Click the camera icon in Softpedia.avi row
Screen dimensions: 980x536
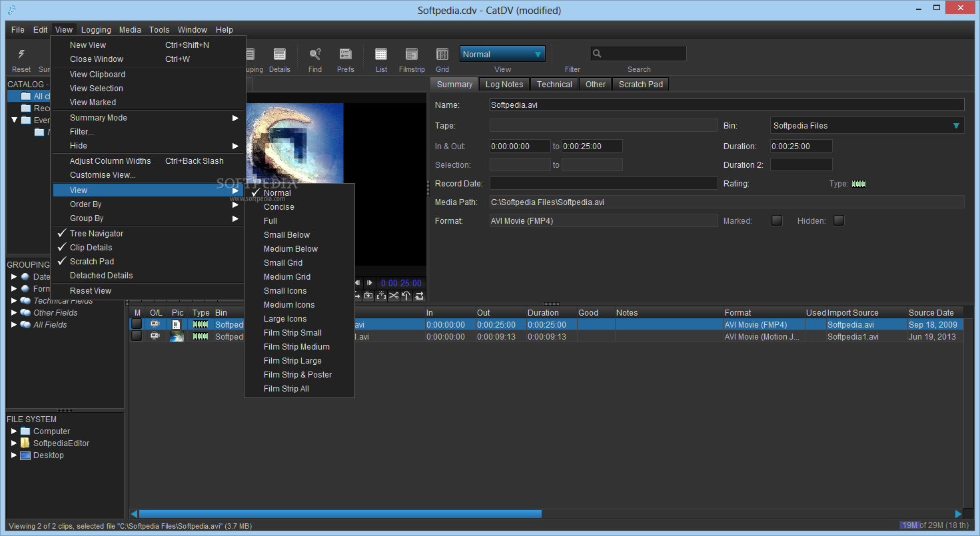pos(155,325)
